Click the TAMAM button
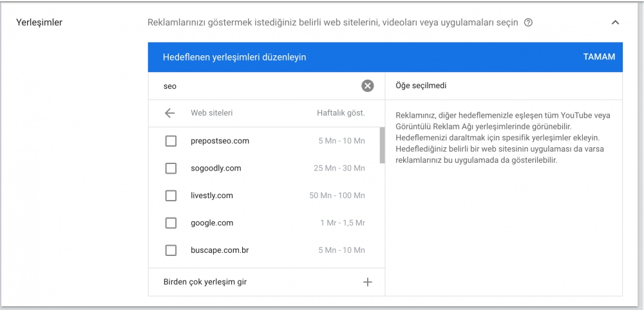644x310 pixels. pos(599,57)
